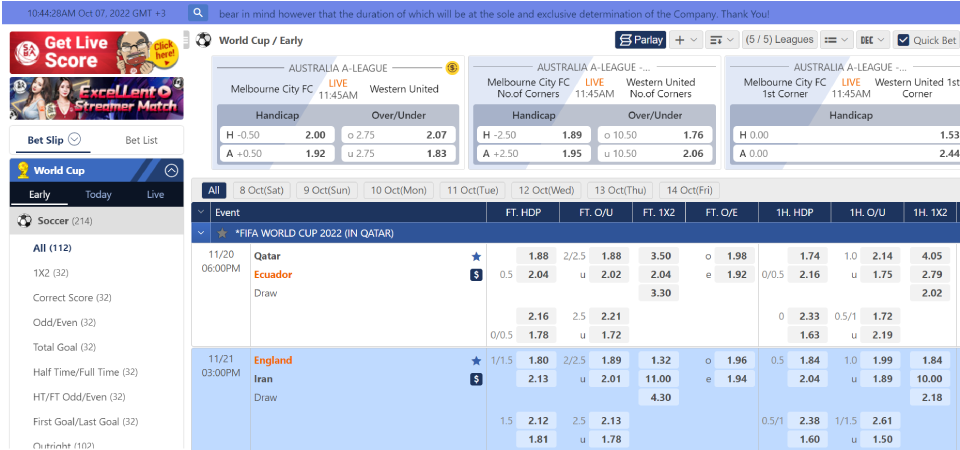960x450 pixels.
Task: Click the dollar icon for Qatar vs Ecuador
Action: point(476,275)
